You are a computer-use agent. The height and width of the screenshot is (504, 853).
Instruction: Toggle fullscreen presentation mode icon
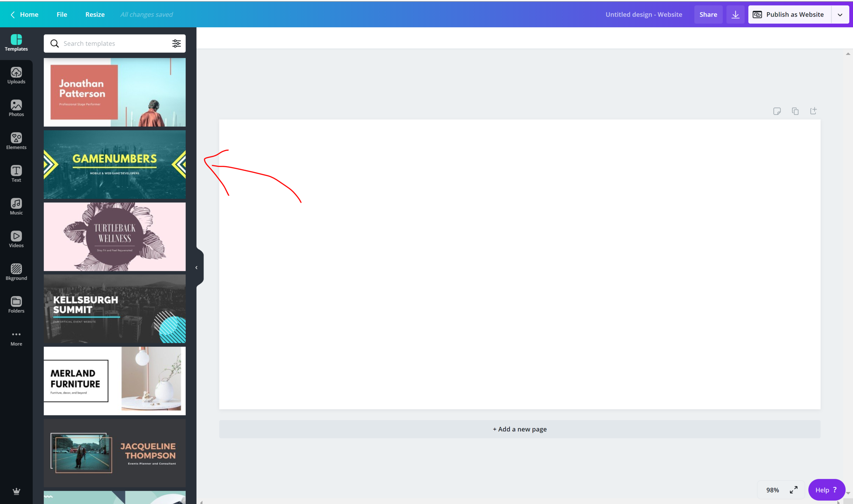(x=794, y=490)
